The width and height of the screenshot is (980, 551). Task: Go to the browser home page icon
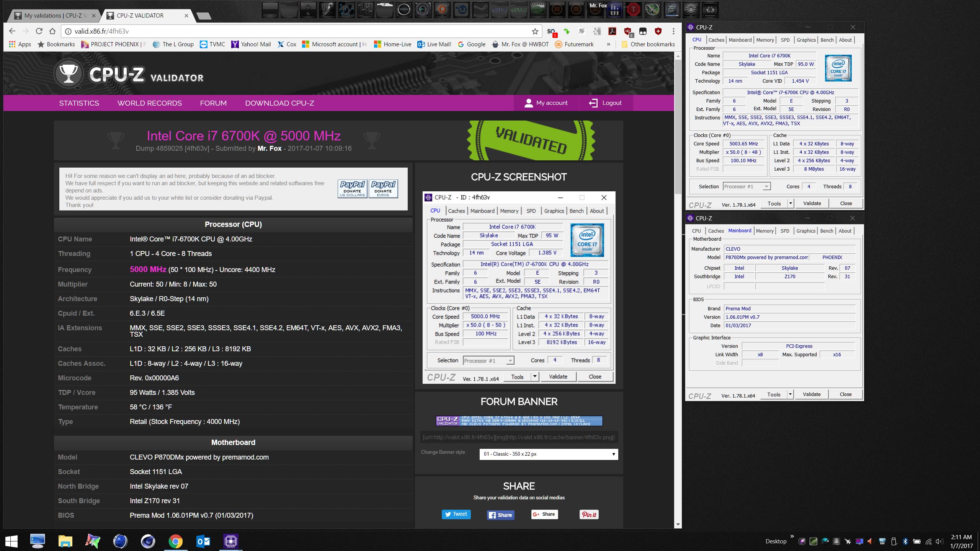pyautogui.click(x=52, y=31)
